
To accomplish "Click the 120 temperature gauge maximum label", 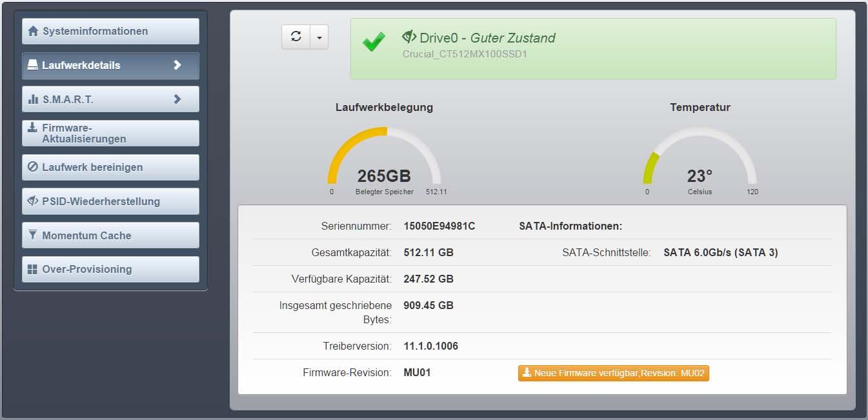I will tap(752, 192).
